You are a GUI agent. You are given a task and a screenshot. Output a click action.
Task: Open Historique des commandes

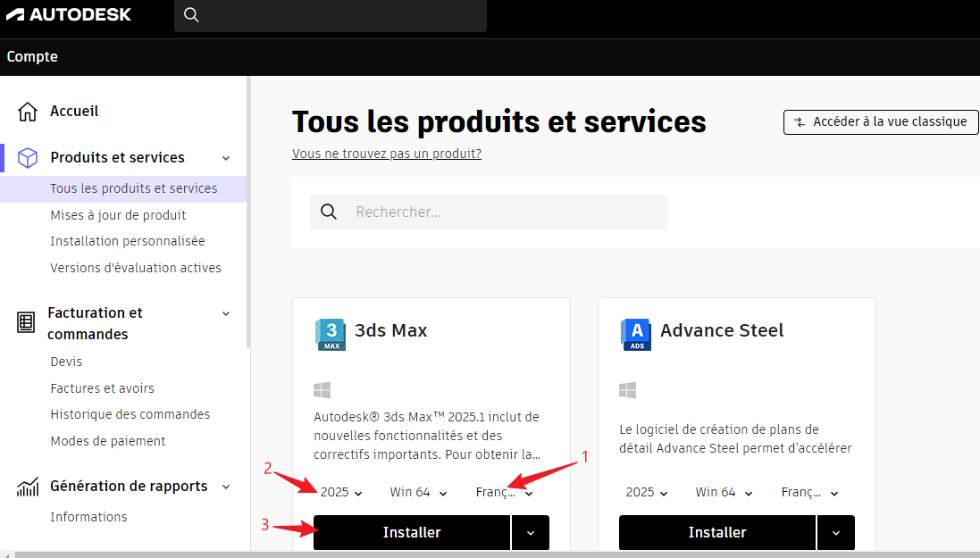130,414
